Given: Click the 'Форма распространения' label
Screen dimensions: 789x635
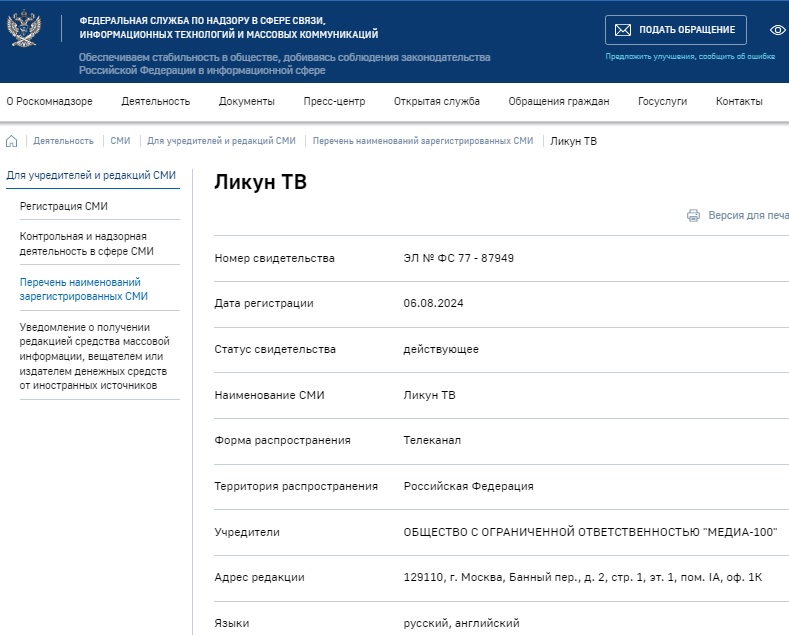Looking at the screenshot, I should click(282, 440).
